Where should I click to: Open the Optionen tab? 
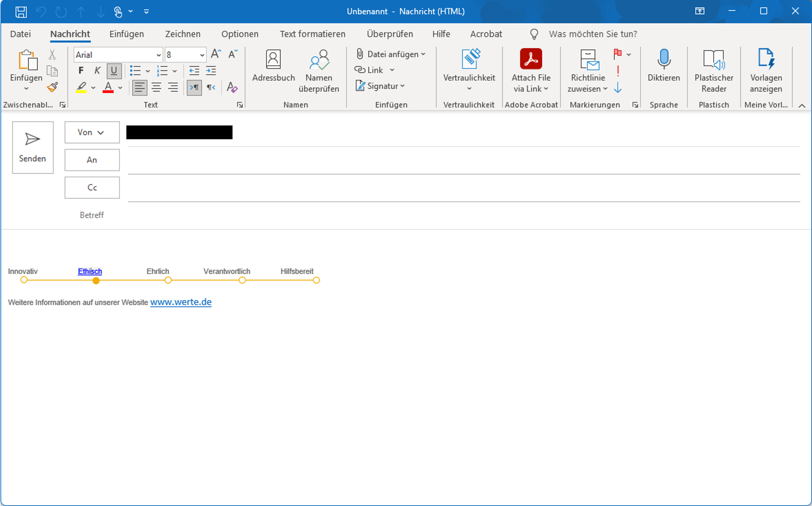(x=240, y=34)
